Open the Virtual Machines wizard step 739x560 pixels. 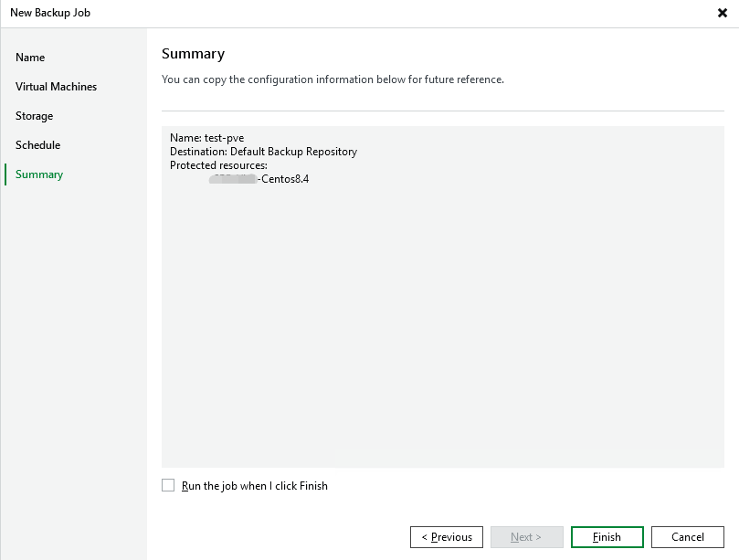56,87
